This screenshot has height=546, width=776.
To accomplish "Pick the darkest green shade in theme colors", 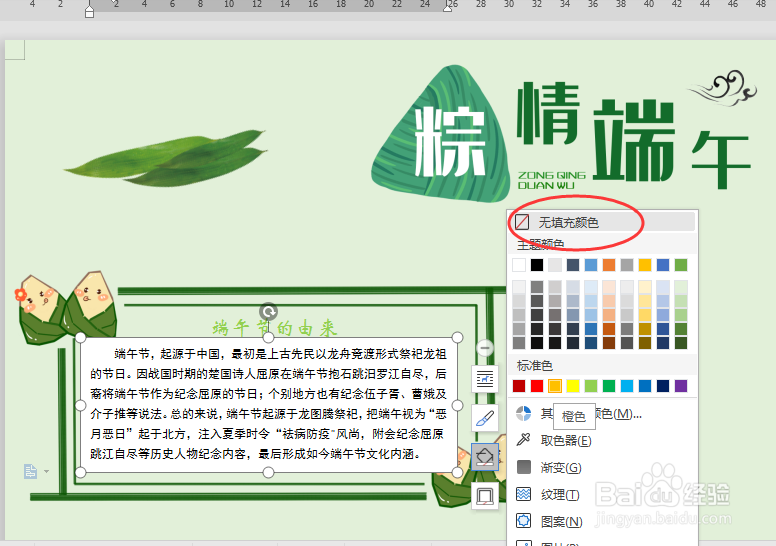I will 681,343.
